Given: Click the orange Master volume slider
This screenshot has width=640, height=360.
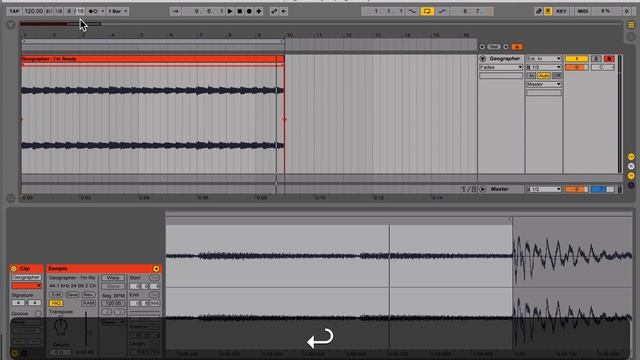Looking at the screenshot, I should 576,189.
